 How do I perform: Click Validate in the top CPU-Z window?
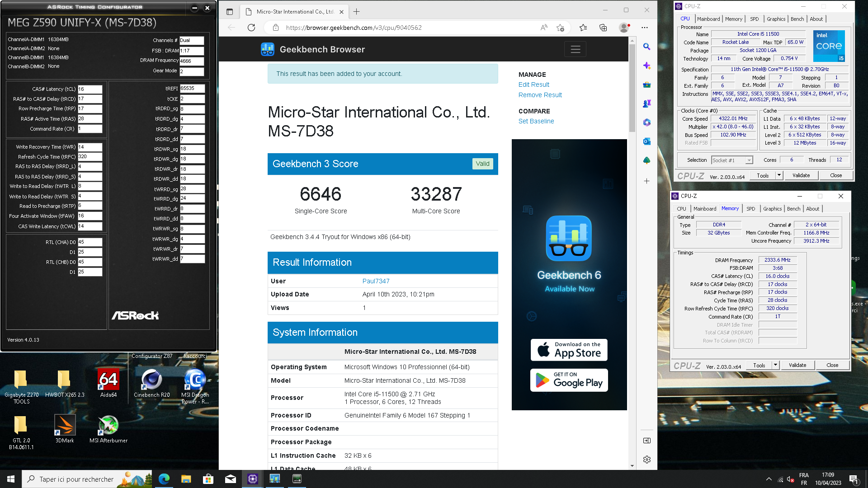pos(801,175)
